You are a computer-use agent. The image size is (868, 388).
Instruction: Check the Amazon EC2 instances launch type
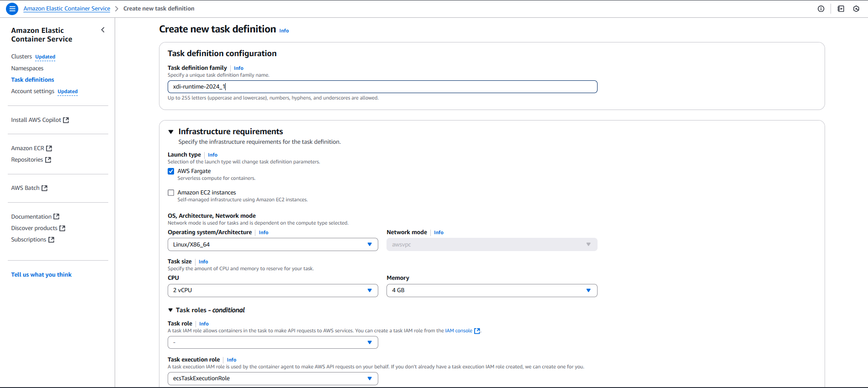171,193
